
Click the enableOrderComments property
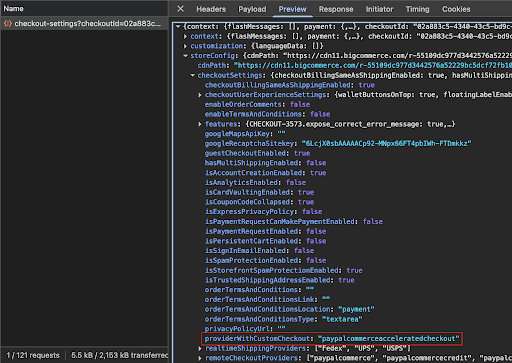pyautogui.click(x=257, y=105)
